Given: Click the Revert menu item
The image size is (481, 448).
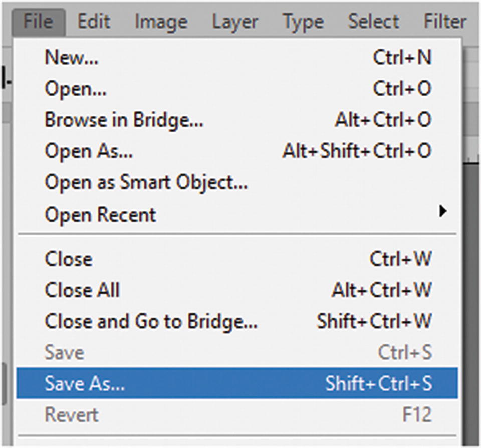Looking at the screenshot, I should 72,415.
